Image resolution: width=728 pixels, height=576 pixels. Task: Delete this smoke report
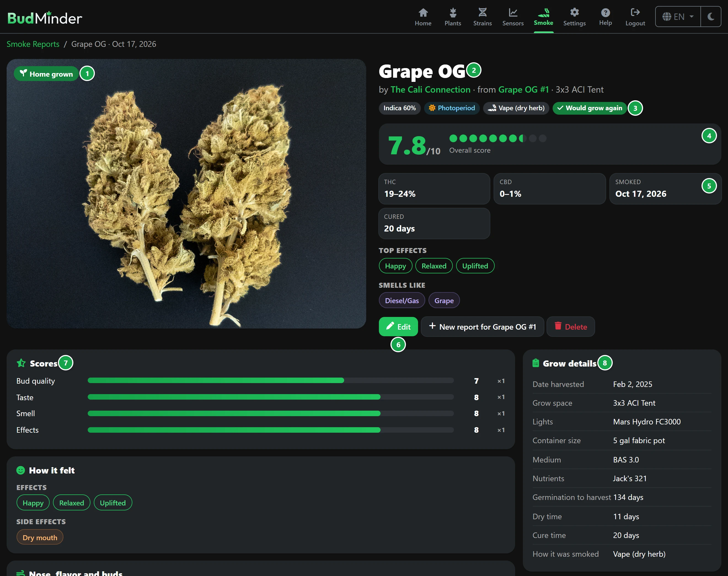pyautogui.click(x=571, y=326)
